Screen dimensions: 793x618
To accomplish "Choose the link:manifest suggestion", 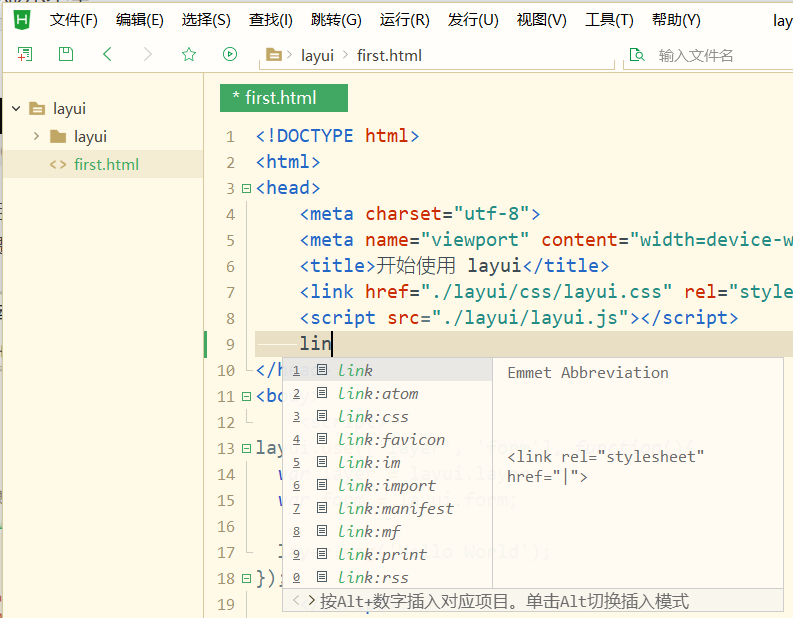I will click(x=387, y=508).
